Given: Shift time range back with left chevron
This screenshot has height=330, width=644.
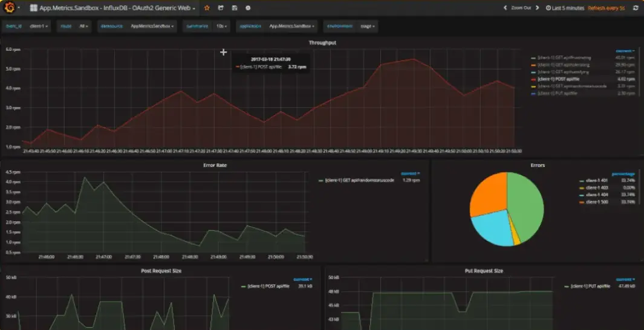Looking at the screenshot, I should (x=505, y=8).
